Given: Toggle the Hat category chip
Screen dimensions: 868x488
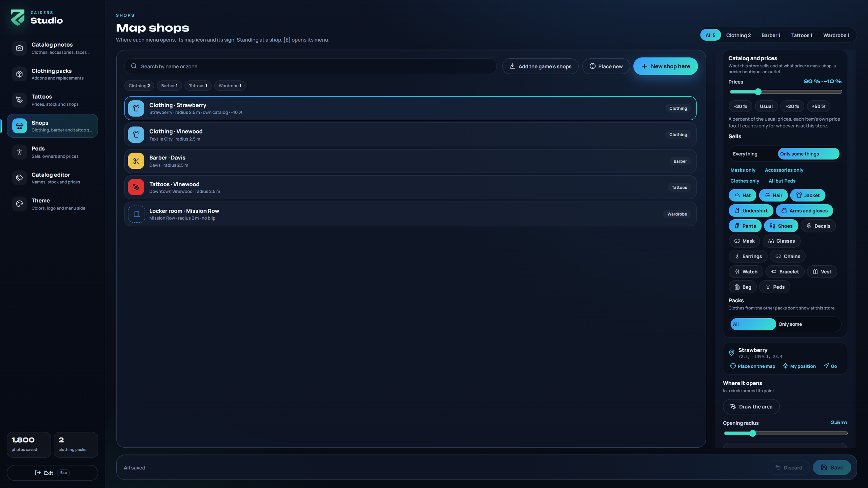Looking at the screenshot, I should (x=742, y=195).
